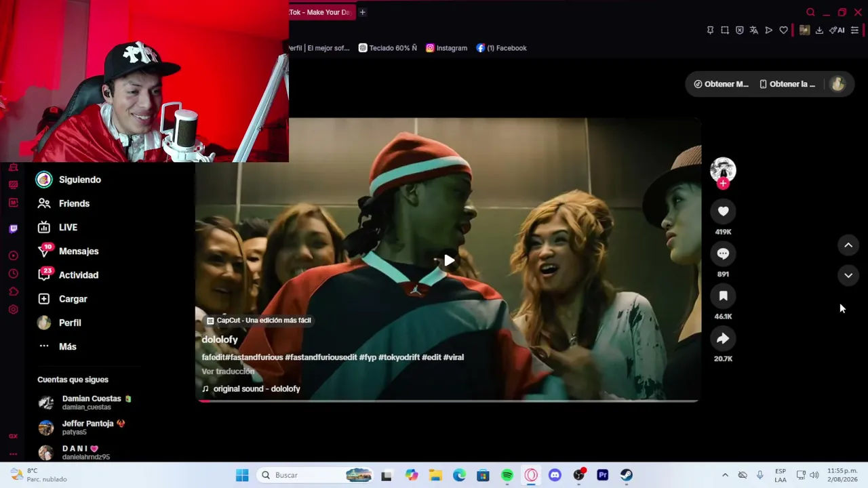Open the CapCut edition tag
This screenshot has height=488, width=868.
click(259, 321)
